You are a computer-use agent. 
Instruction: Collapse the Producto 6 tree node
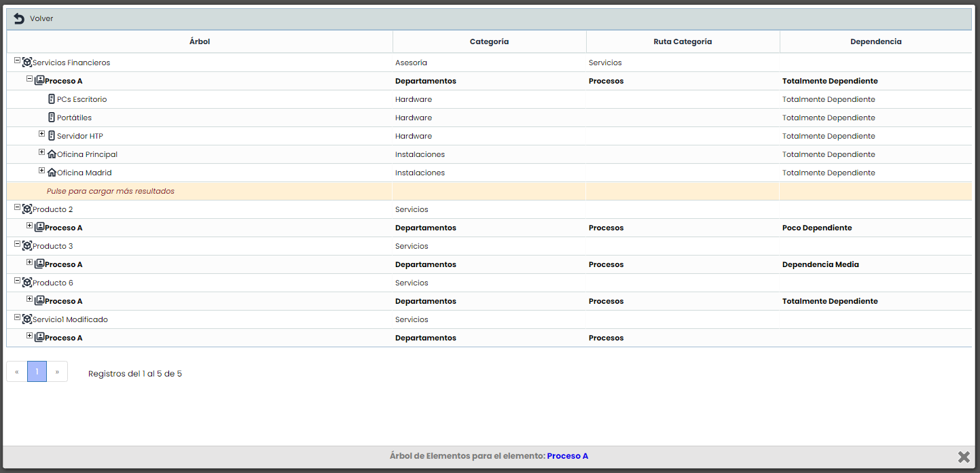[x=18, y=281]
